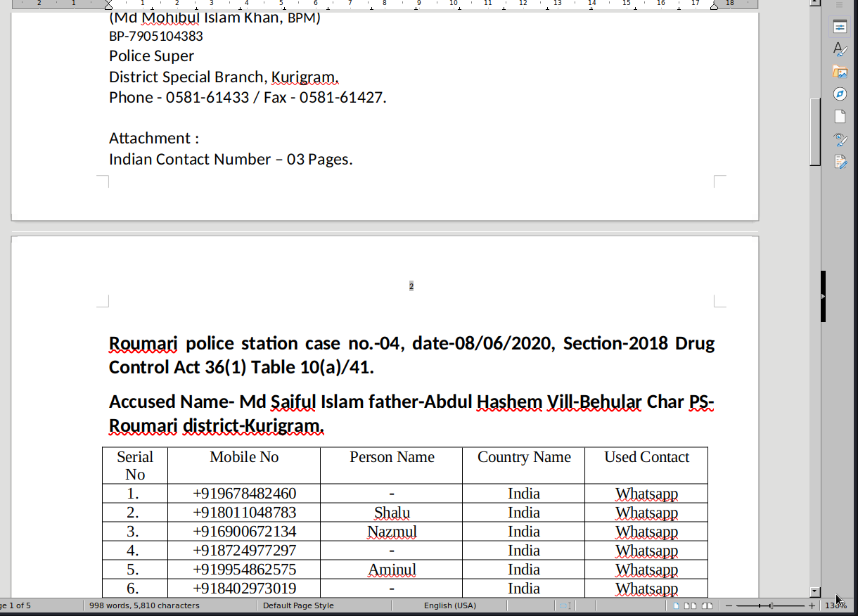Viewport: 858px width, 616px height.
Task: Click 'Indian Contact Number – 03 Pages.'
Action: (231, 159)
